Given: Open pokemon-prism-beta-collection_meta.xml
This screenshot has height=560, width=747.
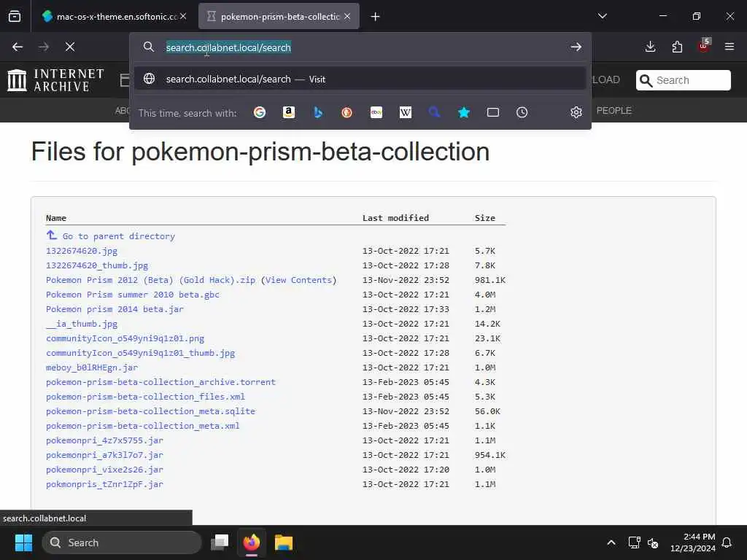Looking at the screenshot, I should [143, 426].
